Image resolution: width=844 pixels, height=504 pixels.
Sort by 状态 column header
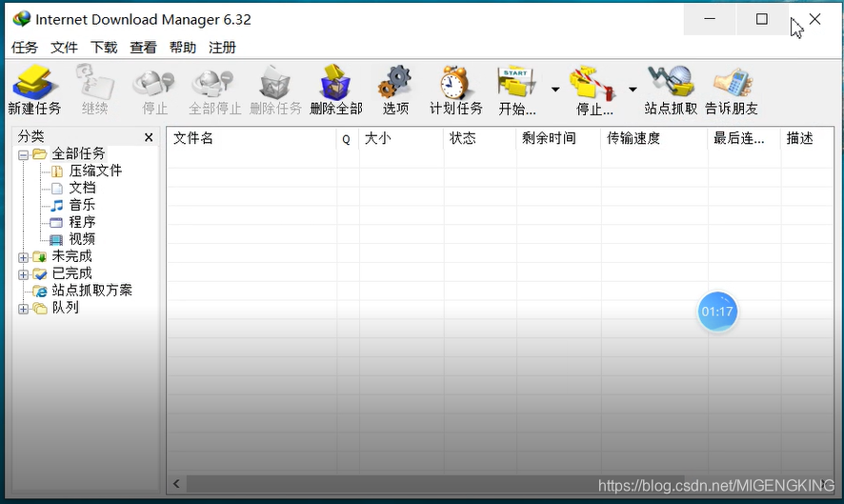479,138
